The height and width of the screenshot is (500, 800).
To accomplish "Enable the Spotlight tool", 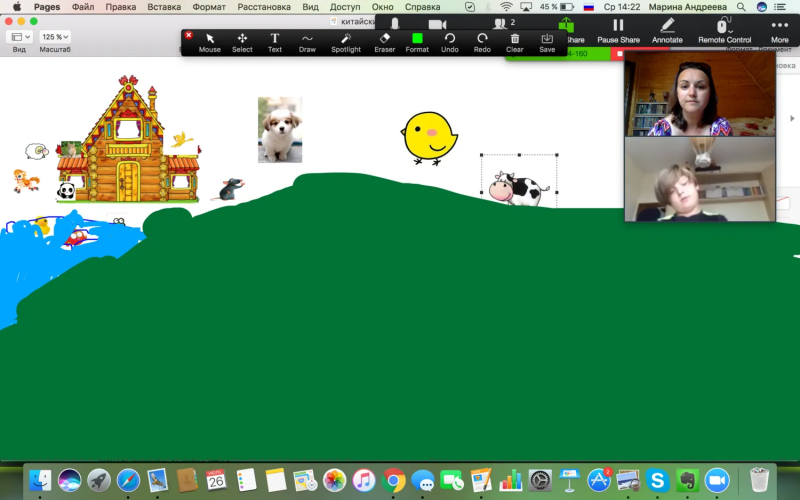I will coord(346,42).
